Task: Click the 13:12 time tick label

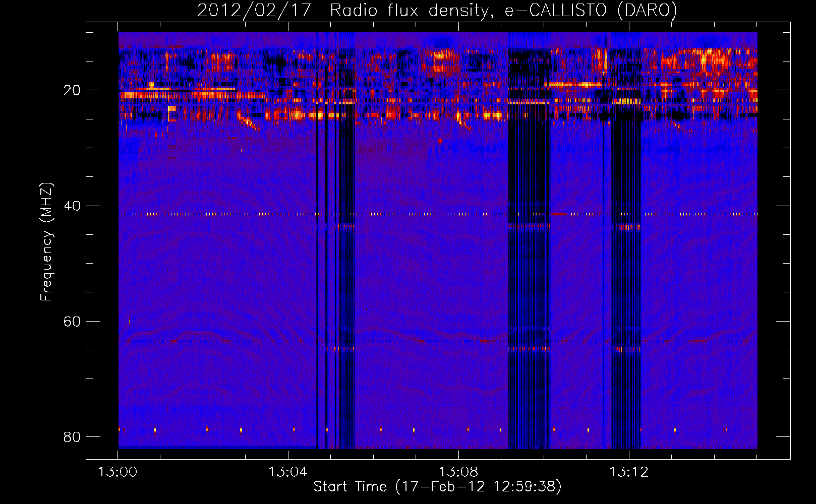Action: [629, 472]
